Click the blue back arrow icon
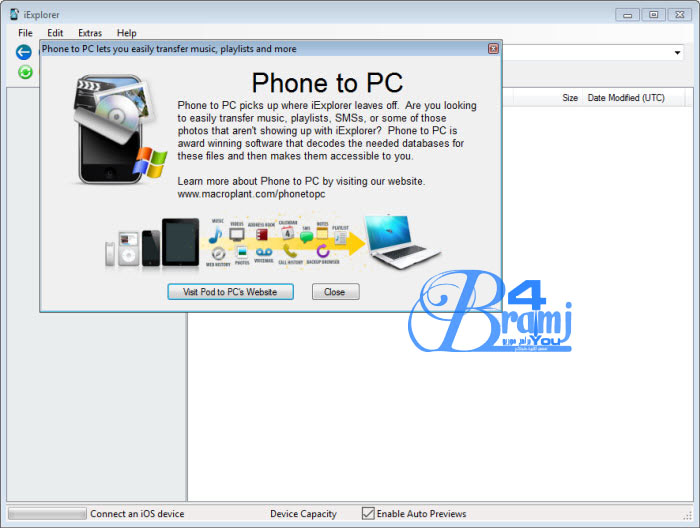This screenshot has height=528, width=700. 24,52
